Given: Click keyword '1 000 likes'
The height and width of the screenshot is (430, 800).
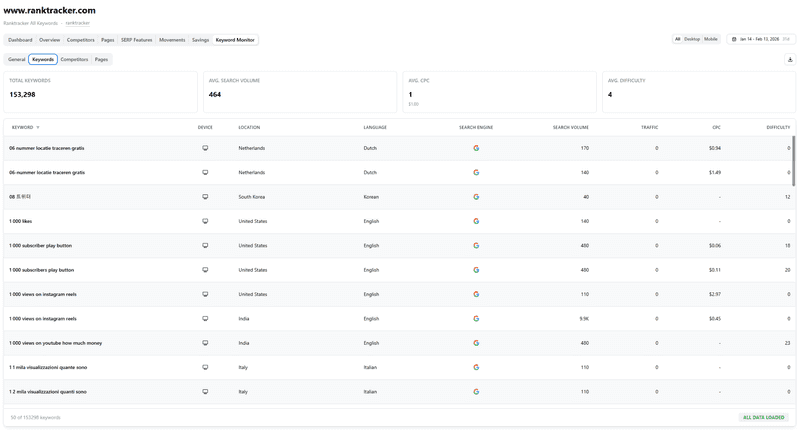Looking at the screenshot, I should [x=20, y=221].
